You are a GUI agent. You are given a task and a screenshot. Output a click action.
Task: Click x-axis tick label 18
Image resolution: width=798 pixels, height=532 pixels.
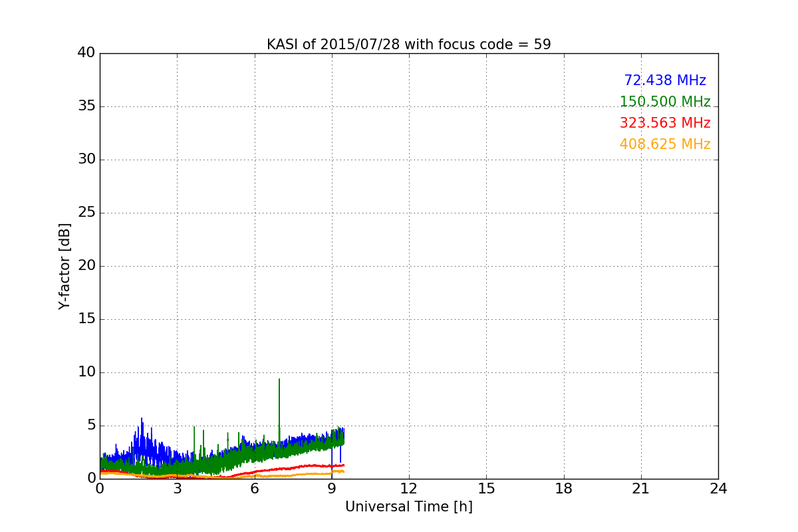point(564,489)
